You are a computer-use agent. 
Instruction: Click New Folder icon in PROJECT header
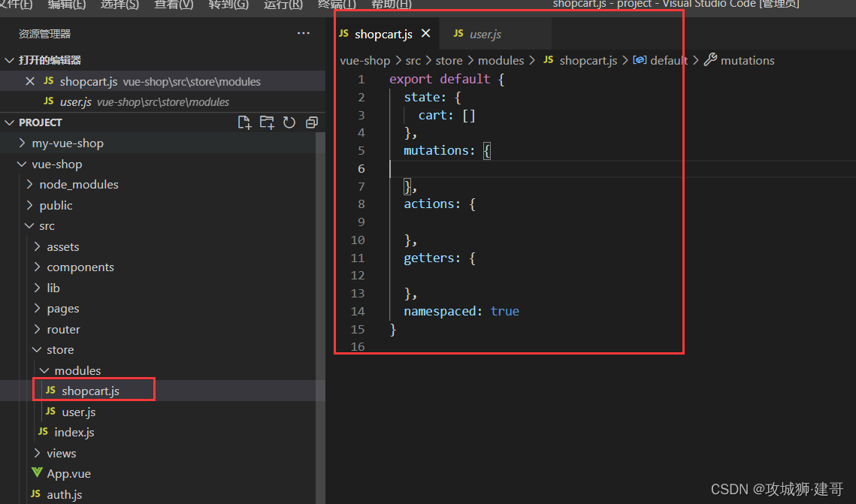(x=267, y=122)
